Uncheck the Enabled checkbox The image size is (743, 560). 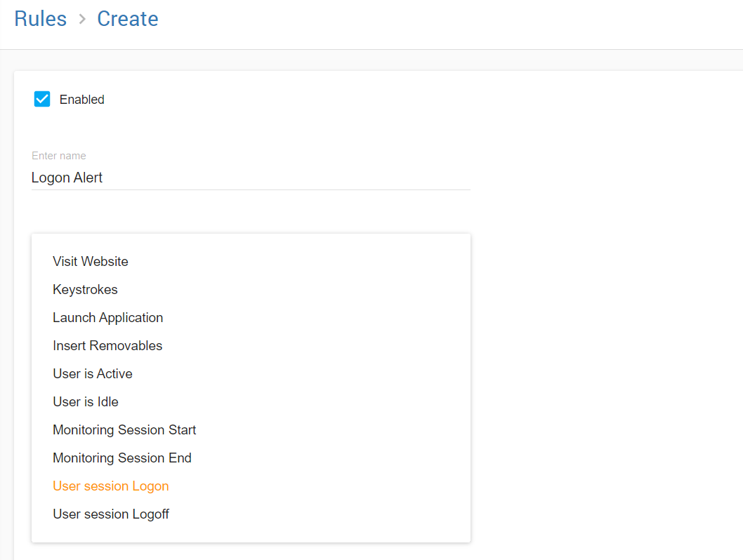coord(42,99)
